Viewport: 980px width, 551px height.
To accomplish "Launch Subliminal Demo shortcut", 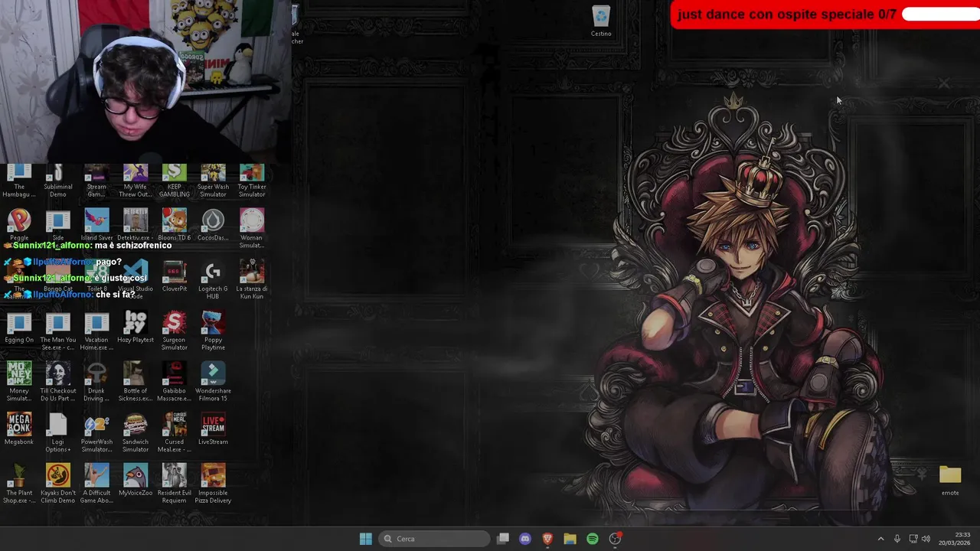I will click(58, 181).
